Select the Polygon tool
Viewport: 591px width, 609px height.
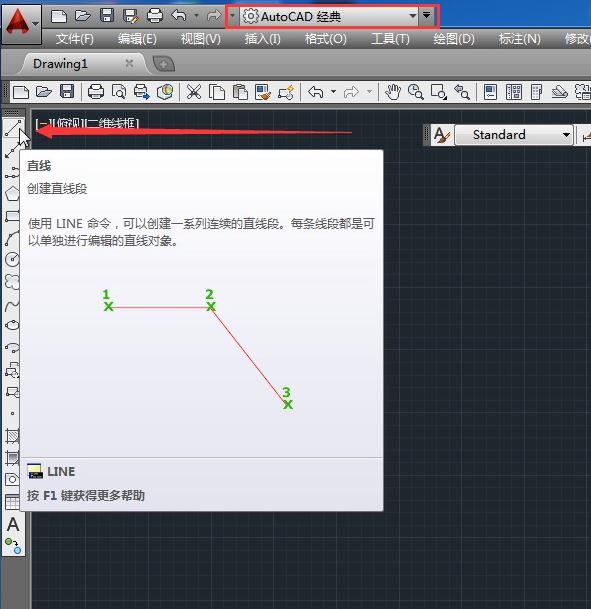click(11, 193)
